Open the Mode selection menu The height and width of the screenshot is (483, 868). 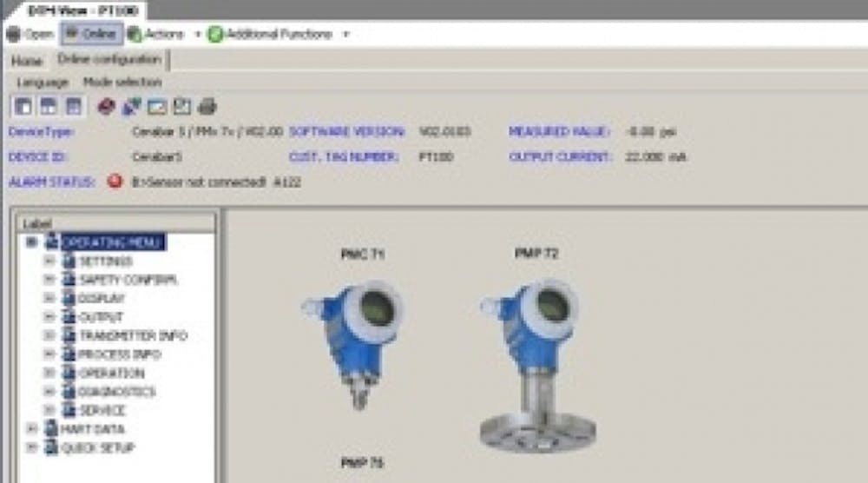click(122, 83)
